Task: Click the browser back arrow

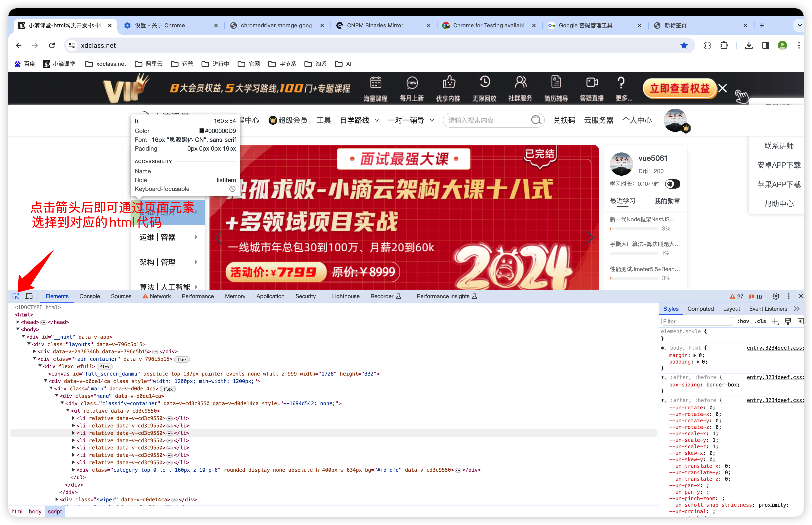Action: [19, 45]
